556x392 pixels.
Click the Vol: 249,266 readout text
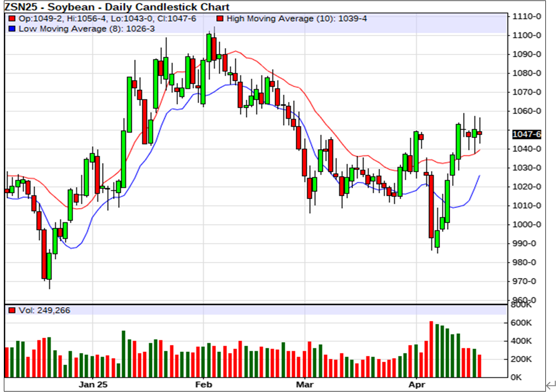coord(44,311)
